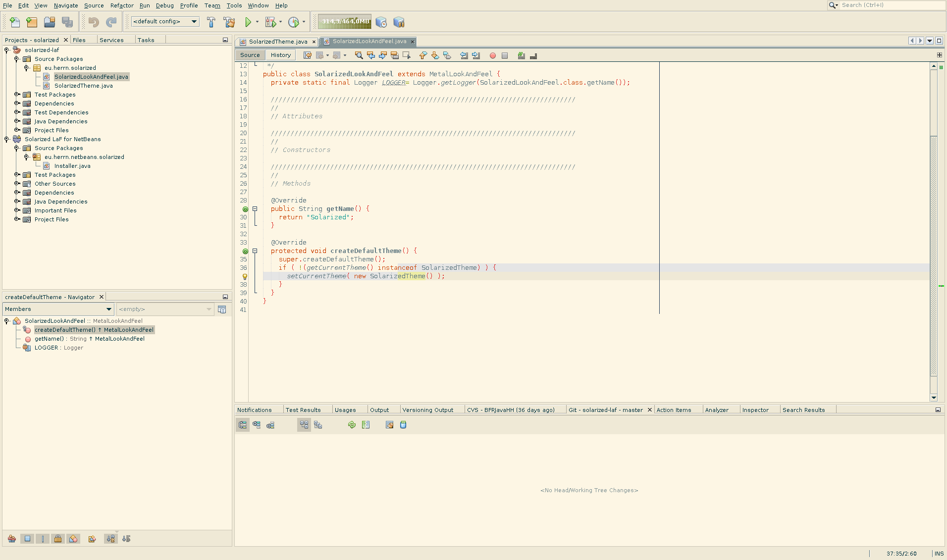Toggle Show Inner Classes filter in Navigator

click(x=73, y=539)
